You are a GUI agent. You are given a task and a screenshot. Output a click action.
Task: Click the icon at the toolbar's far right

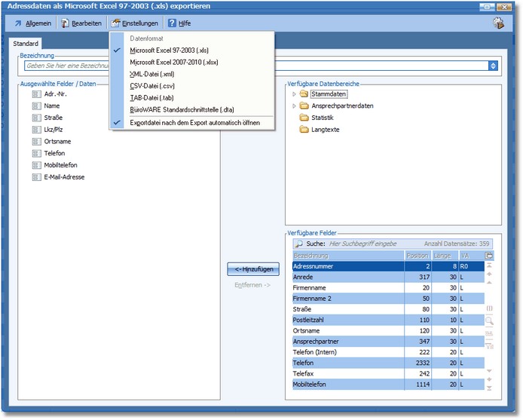pyautogui.click(x=498, y=23)
